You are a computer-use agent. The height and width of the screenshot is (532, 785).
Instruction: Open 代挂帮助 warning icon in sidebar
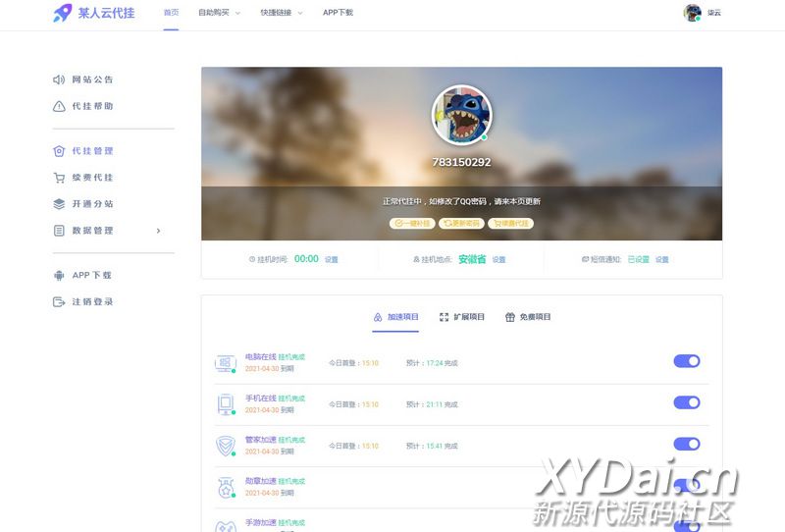(59, 106)
